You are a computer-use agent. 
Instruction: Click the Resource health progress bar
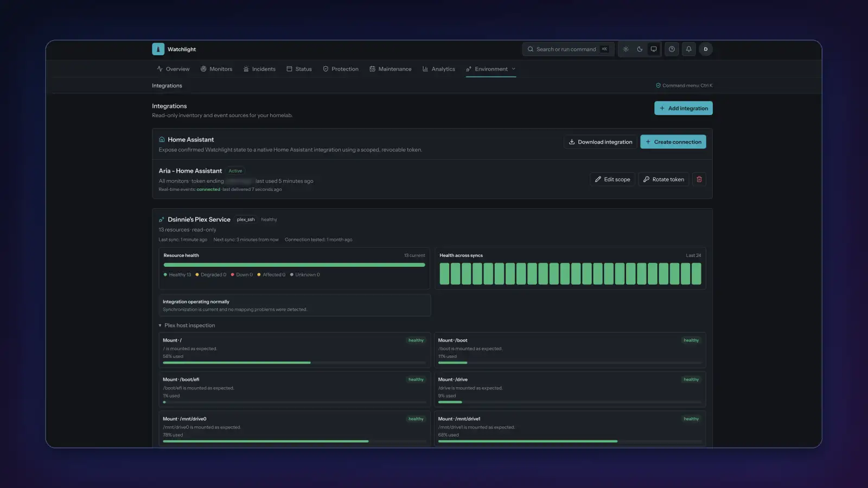coord(294,265)
